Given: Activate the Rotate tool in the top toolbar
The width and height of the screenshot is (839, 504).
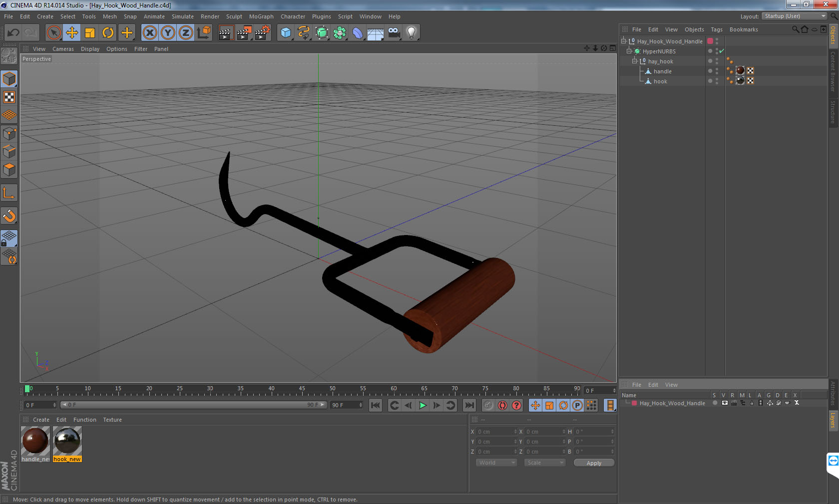Looking at the screenshot, I should click(x=108, y=33).
